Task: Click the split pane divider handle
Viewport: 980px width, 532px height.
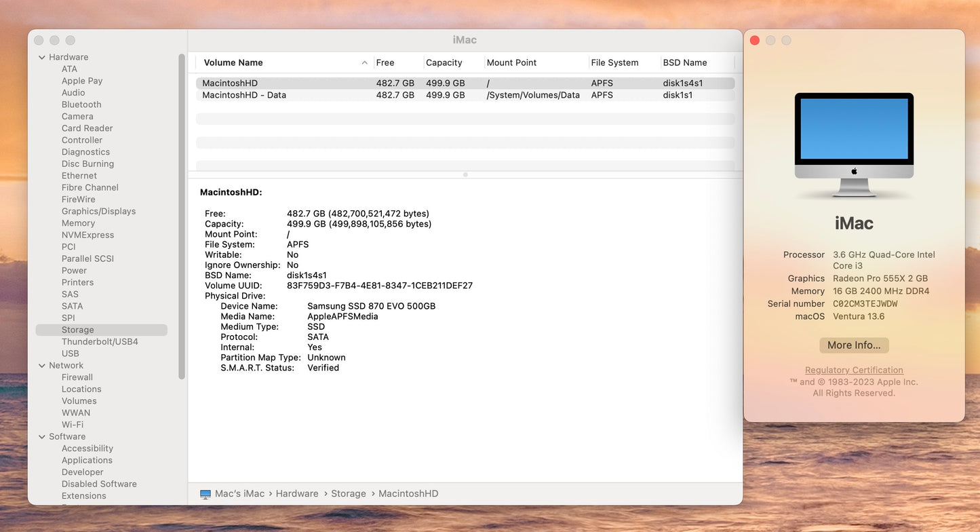Action: click(465, 175)
